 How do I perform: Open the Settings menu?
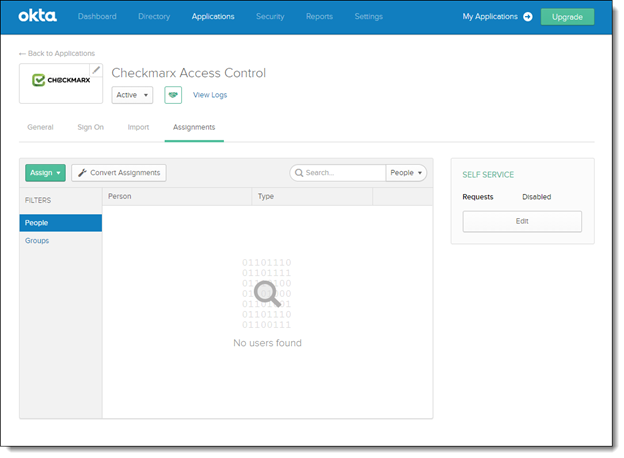tap(369, 16)
